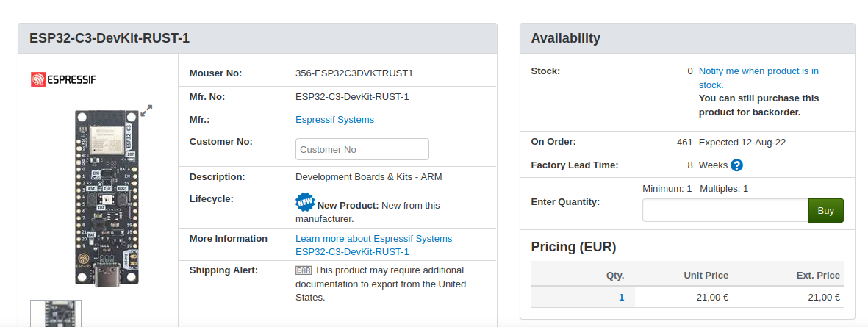The image size is (868, 327).
Task: Click the green Buy button
Action: pyautogui.click(x=826, y=210)
